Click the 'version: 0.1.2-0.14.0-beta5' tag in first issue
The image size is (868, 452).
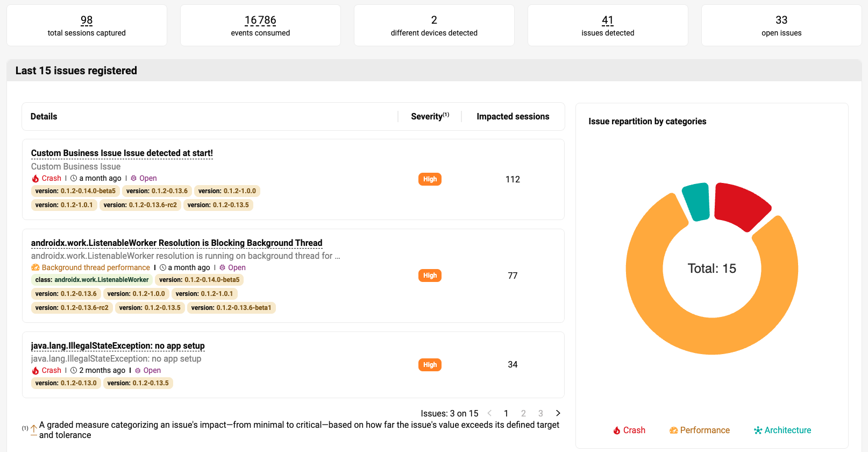(x=75, y=191)
